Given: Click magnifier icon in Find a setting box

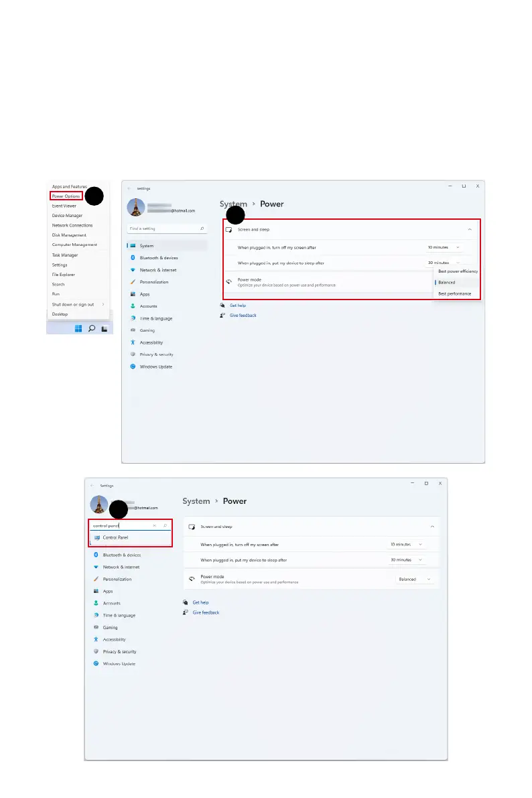Looking at the screenshot, I should 202,228.
